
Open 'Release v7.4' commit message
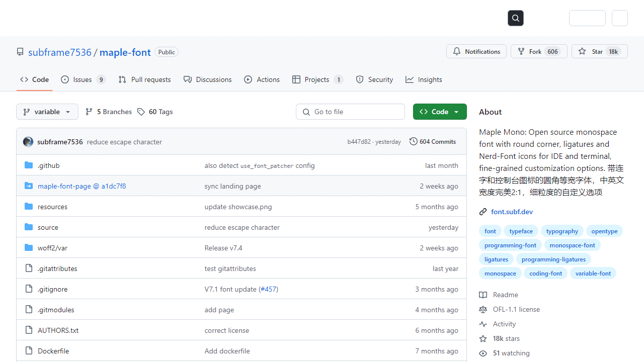(x=223, y=248)
